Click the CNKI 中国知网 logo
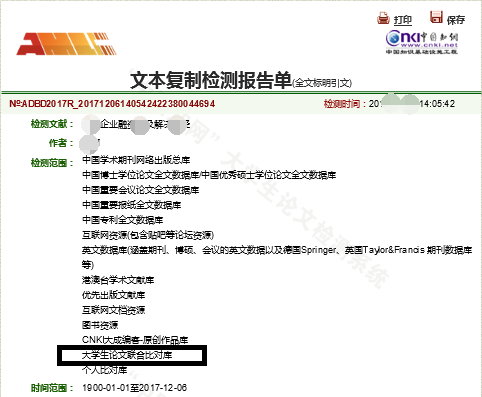482x397 pixels. [422, 42]
